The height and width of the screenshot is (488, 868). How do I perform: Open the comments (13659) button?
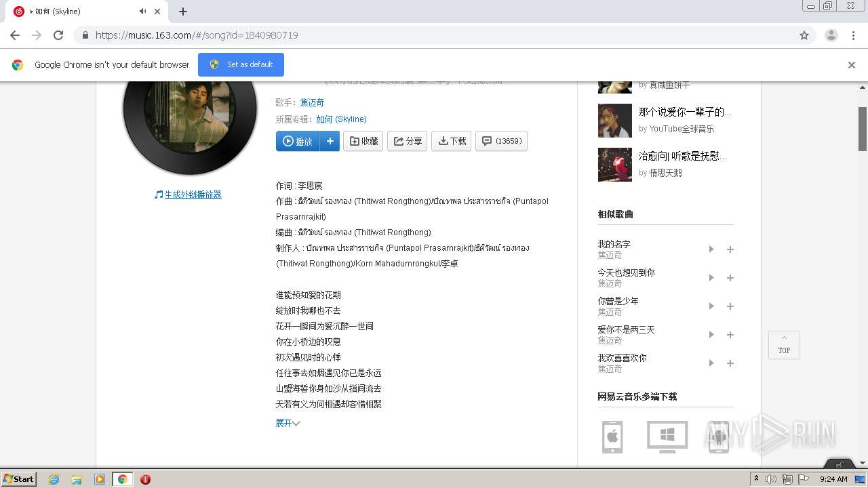tap(501, 141)
